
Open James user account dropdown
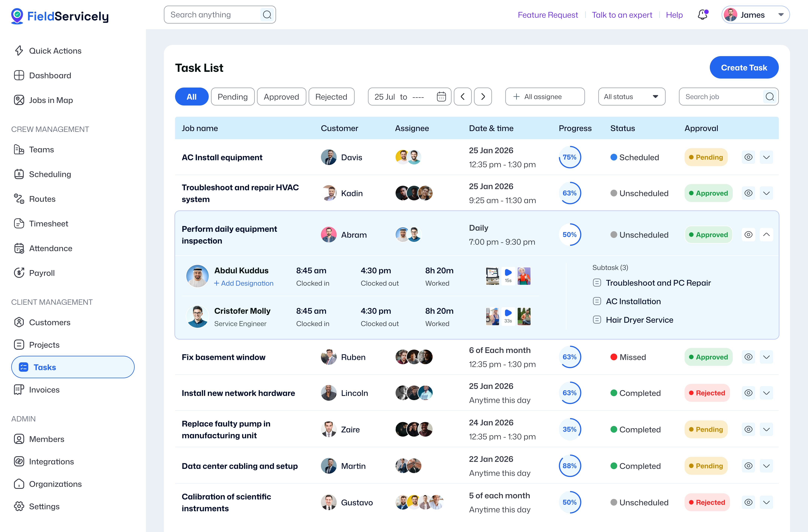(x=755, y=15)
